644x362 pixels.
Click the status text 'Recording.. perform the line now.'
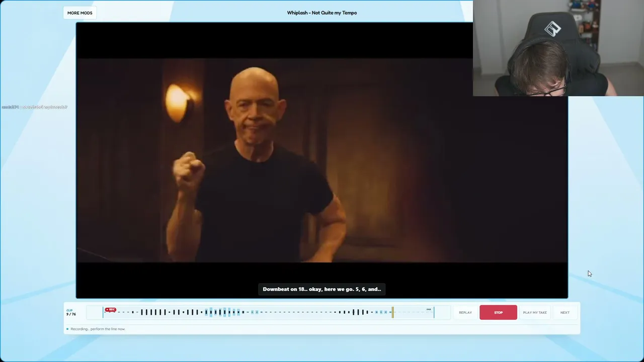pos(98,329)
